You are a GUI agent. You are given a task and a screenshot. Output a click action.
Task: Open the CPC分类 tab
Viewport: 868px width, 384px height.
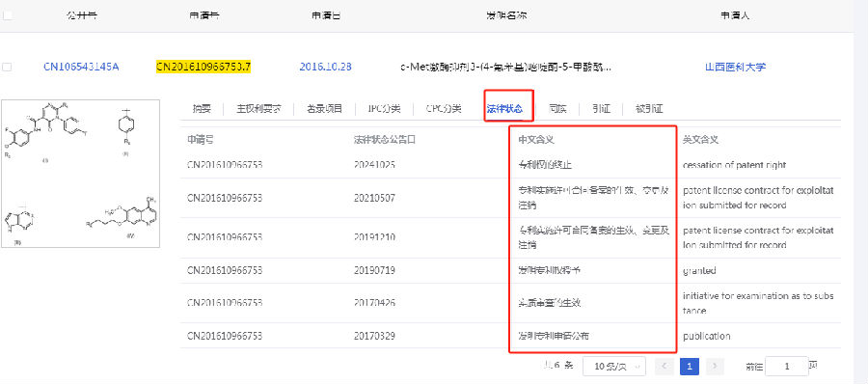[x=444, y=109]
